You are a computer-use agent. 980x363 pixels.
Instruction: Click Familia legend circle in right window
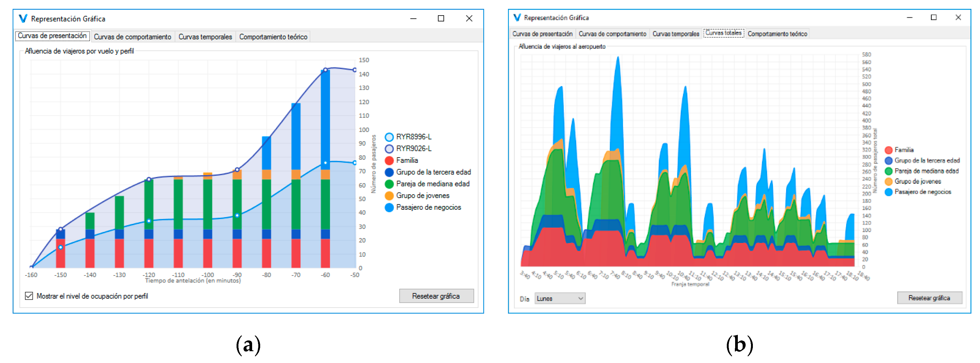tap(889, 150)
